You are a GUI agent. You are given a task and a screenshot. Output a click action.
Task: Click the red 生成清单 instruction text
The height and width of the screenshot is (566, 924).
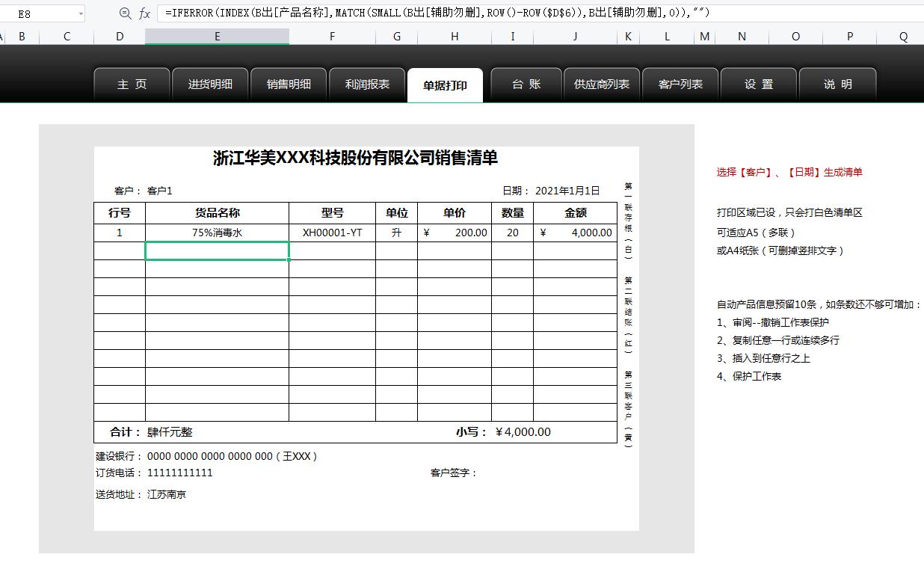click(789, 172)
